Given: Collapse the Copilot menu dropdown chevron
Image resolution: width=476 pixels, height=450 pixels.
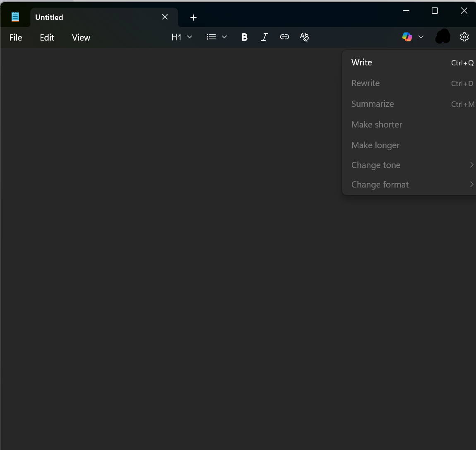Looking at the screenshot, I should click(x=421, y=37).
